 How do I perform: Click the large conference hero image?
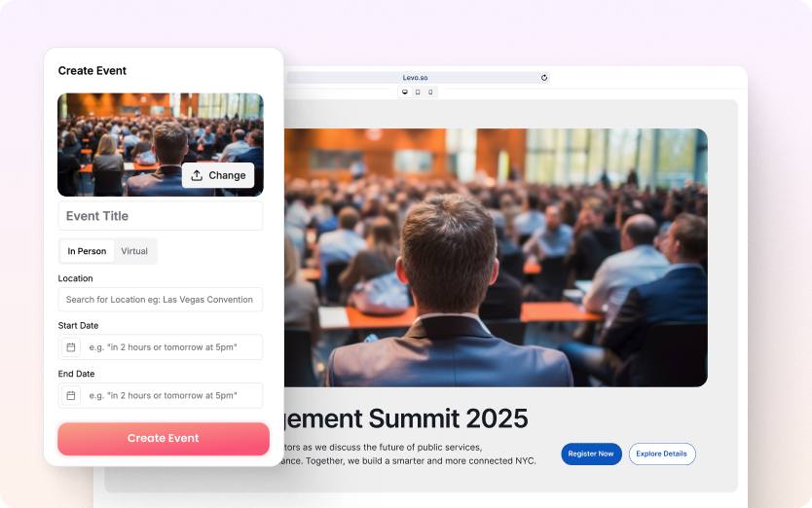[496, 257]
